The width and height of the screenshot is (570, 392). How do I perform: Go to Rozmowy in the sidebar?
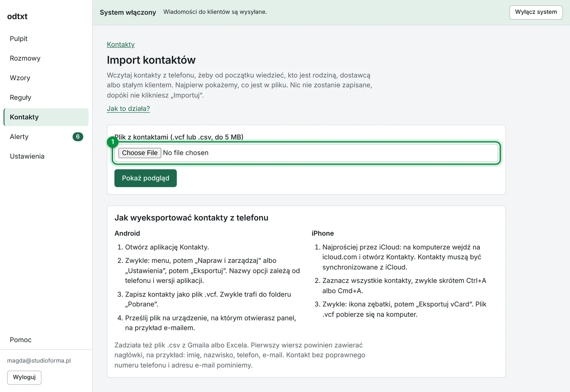pyautogui.click(x=46, y=58)
